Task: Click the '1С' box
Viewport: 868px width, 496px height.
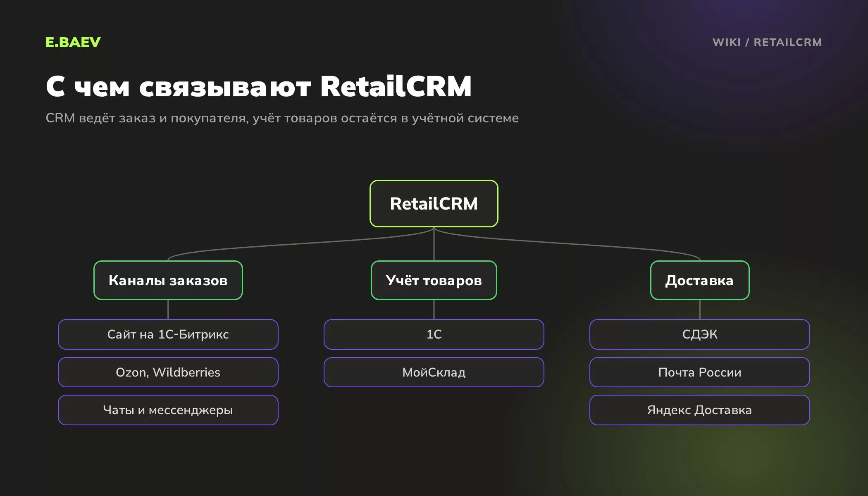Action: click(x=434, y=334)
